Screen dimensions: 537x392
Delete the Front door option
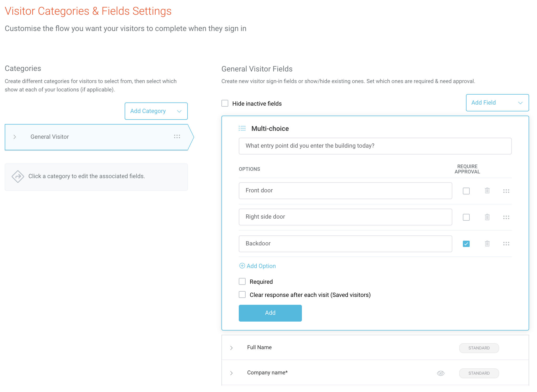click(x=487, y=190)
